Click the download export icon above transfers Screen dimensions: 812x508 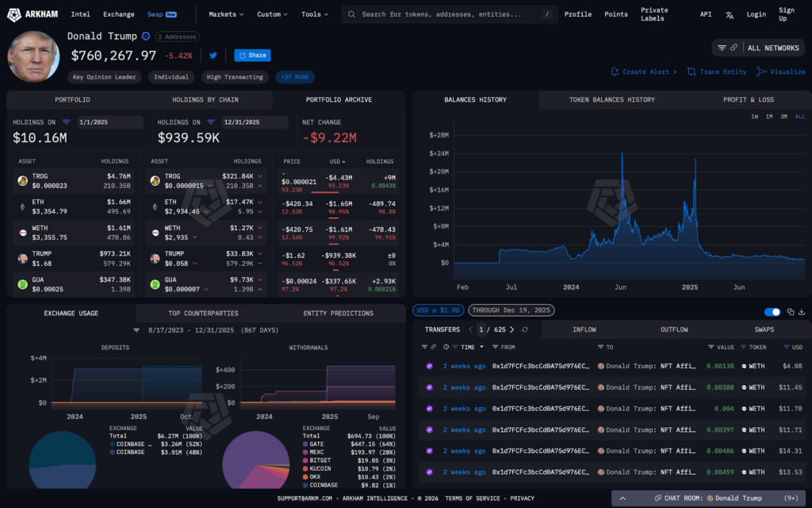click(802, 312)
